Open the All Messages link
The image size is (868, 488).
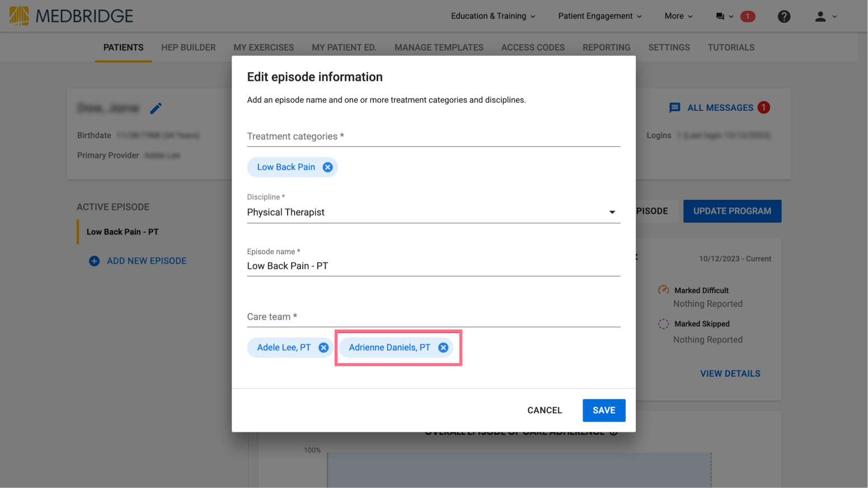point(720,107)
